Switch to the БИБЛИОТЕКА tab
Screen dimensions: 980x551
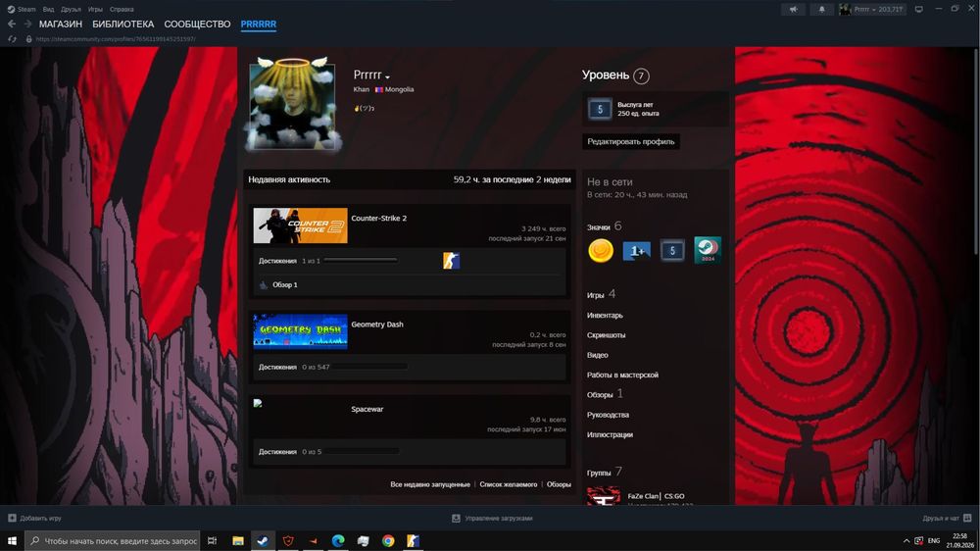coord(123,24)
